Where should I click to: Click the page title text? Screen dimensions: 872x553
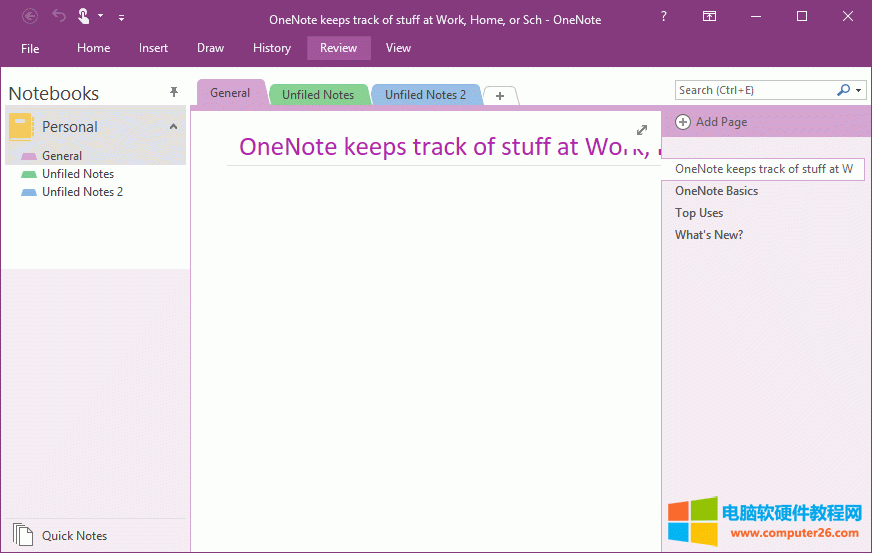[449, 147]
